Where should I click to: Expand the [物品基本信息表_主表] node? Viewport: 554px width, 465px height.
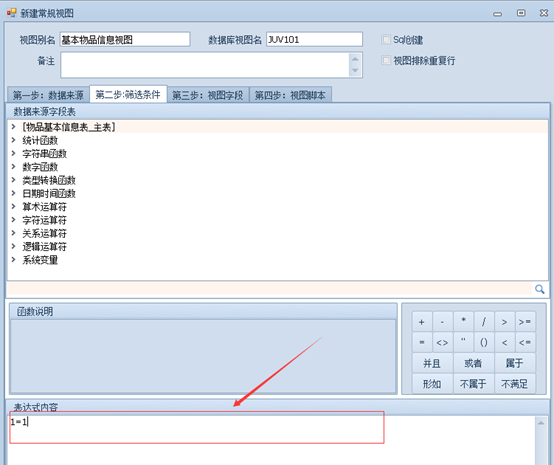point(13,126)
